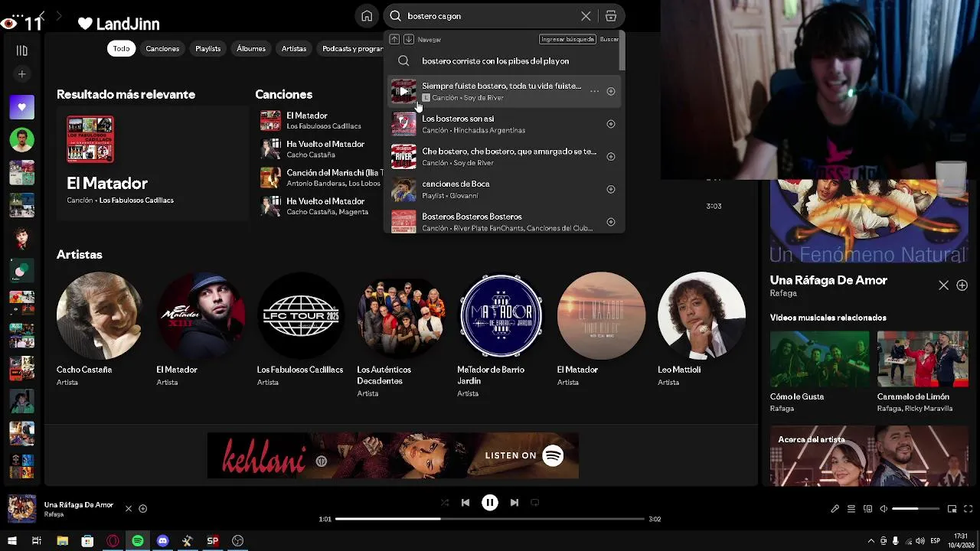Open lyrics microphone icon in player bar

835,509
